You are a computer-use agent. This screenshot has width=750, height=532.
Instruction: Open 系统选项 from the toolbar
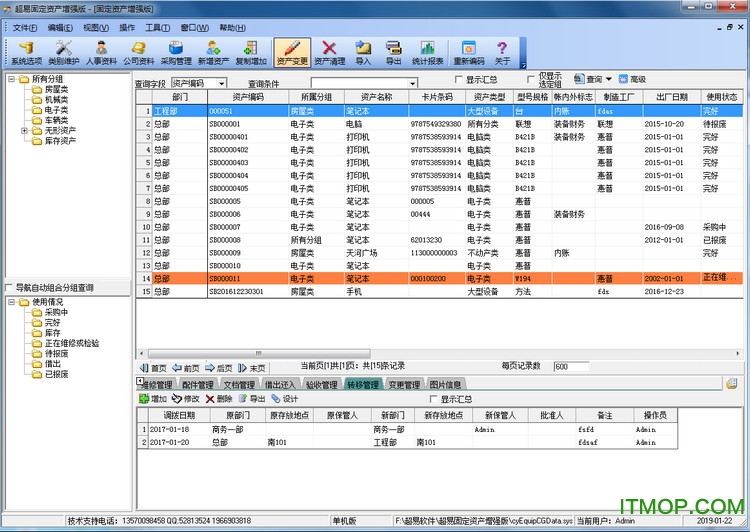click(x=27, y=52)
